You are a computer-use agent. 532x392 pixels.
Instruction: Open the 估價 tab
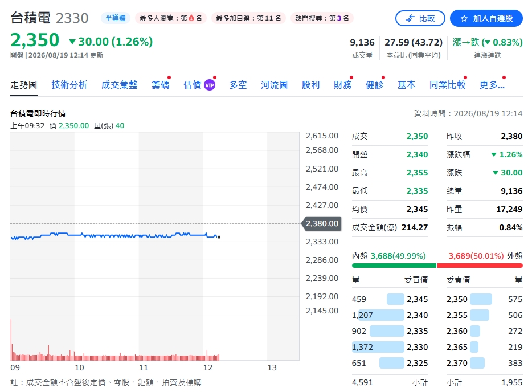point(193,85)
